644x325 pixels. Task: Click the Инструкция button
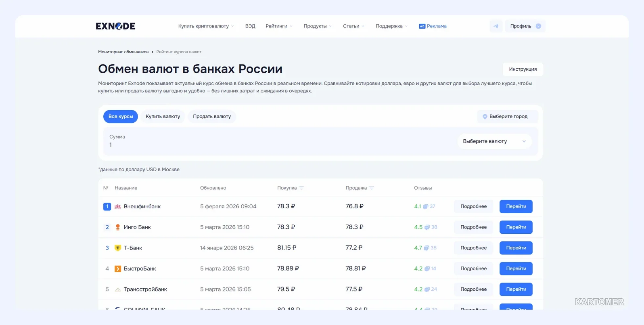pos(523,69)
